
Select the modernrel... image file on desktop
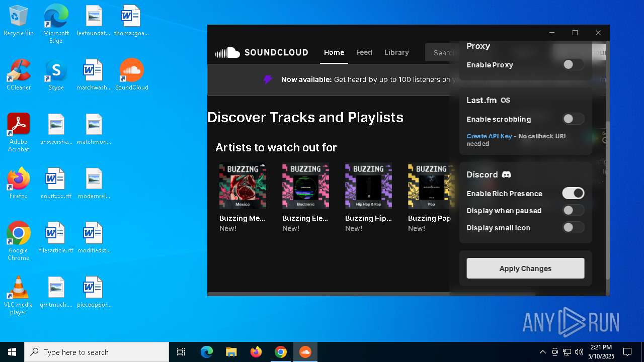pos(94,184)
